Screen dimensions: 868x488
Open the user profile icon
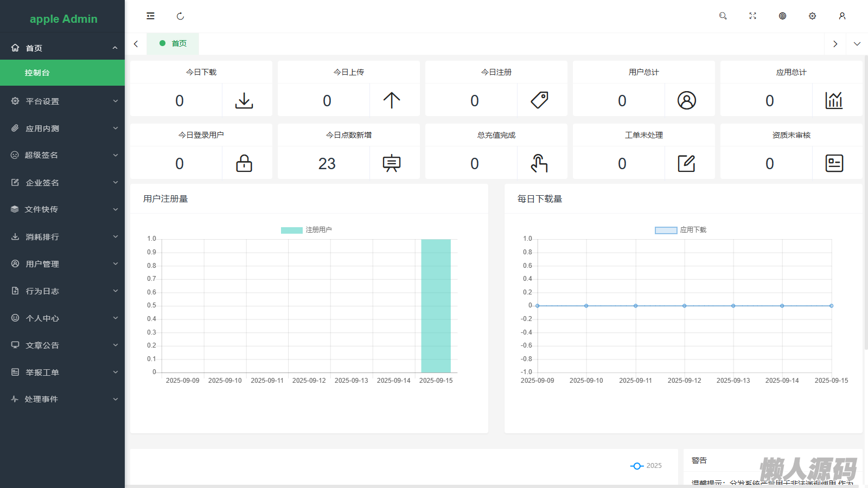click(842, 16)
